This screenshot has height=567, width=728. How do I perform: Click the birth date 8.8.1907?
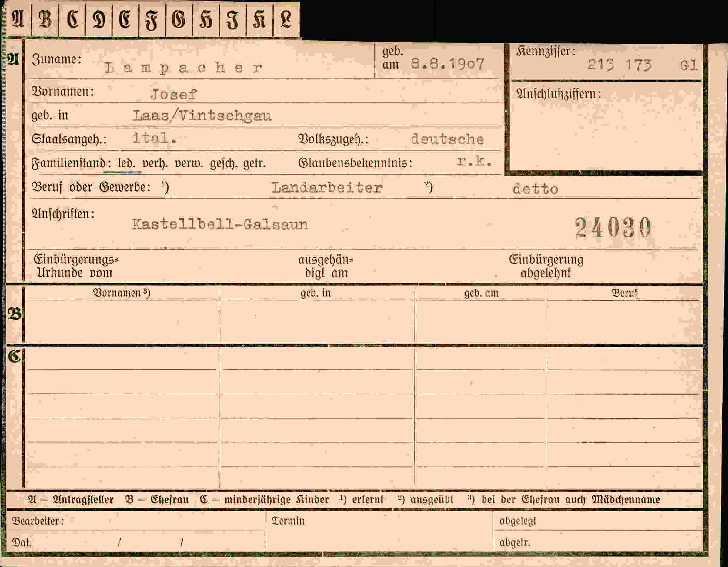[x=447, y=64]
